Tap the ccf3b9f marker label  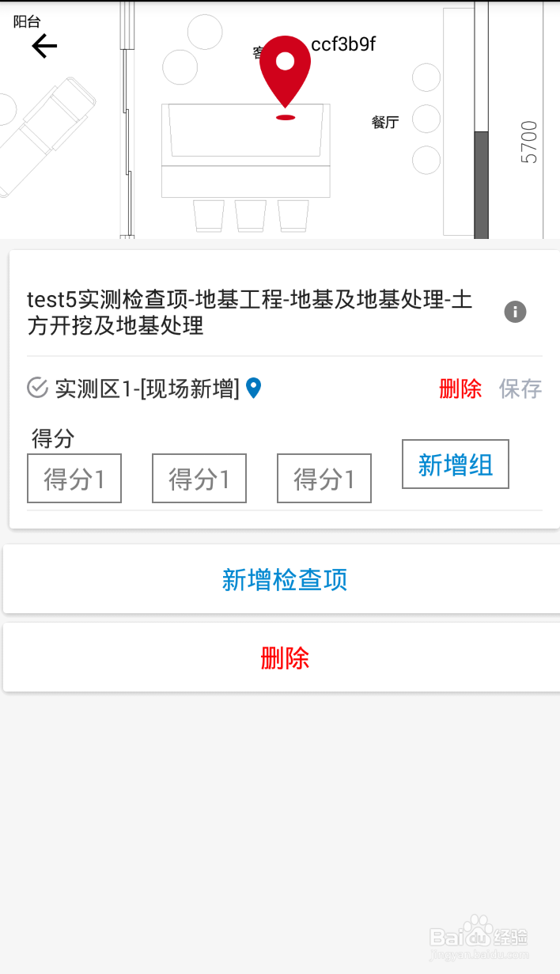coord(343,44)
